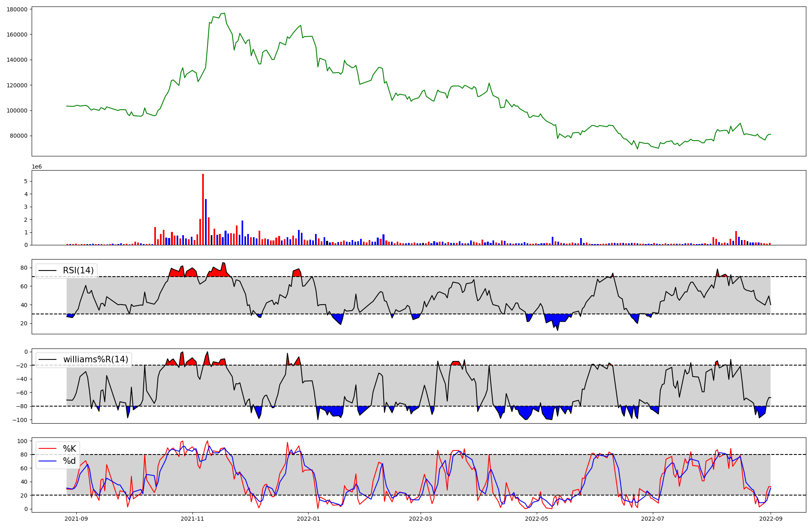Image resolution: width=812 pixels, height=528 pixels.
Task: Click the 1e6 volume scale label
Action: 37,167
